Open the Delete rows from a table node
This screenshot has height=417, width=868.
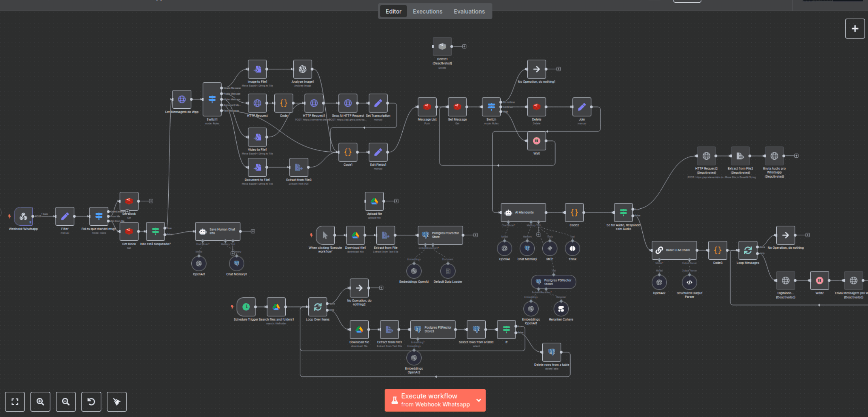click(552, 352)
